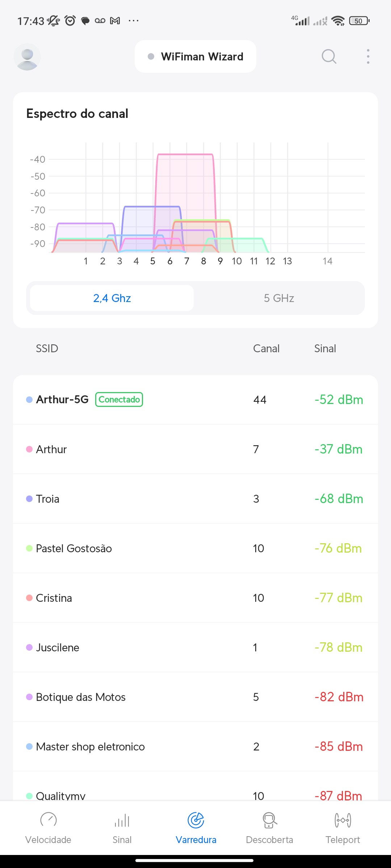
Task: Tap the Descoberta discovery icon
Action: click(269, 820)
